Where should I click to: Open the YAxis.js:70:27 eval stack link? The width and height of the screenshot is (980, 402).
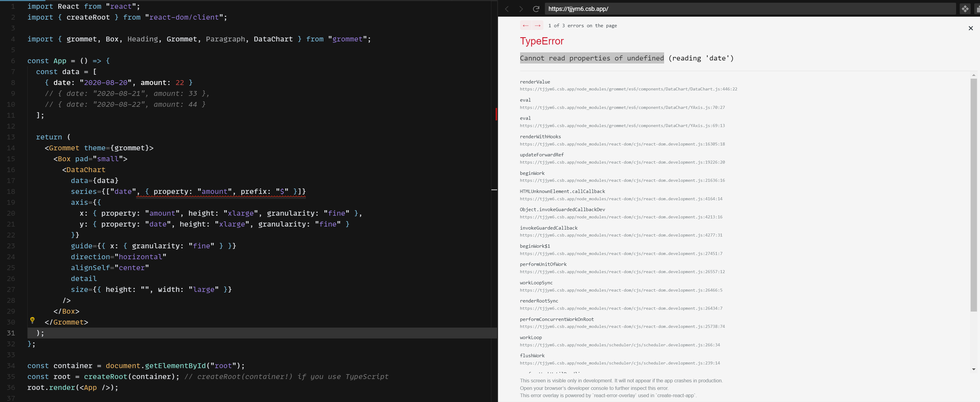pos(622,108)
